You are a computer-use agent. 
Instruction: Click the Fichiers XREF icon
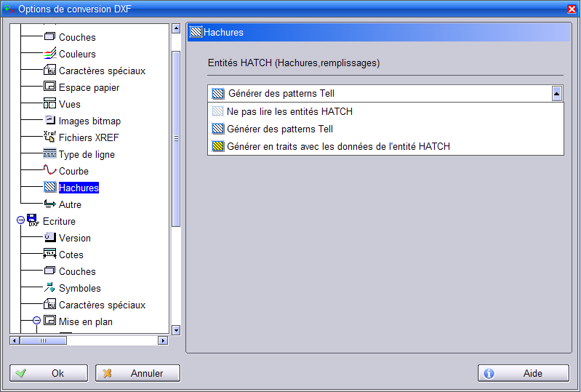coord(49,137)
